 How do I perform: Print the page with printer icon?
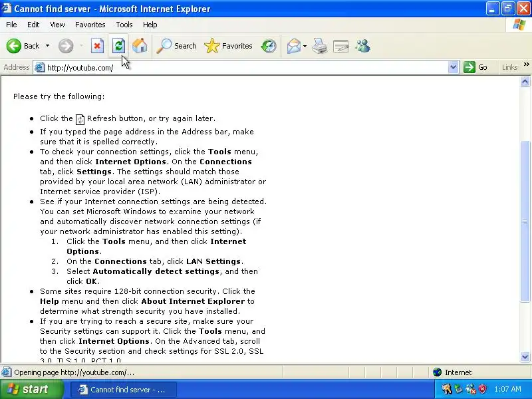[319, 46]
